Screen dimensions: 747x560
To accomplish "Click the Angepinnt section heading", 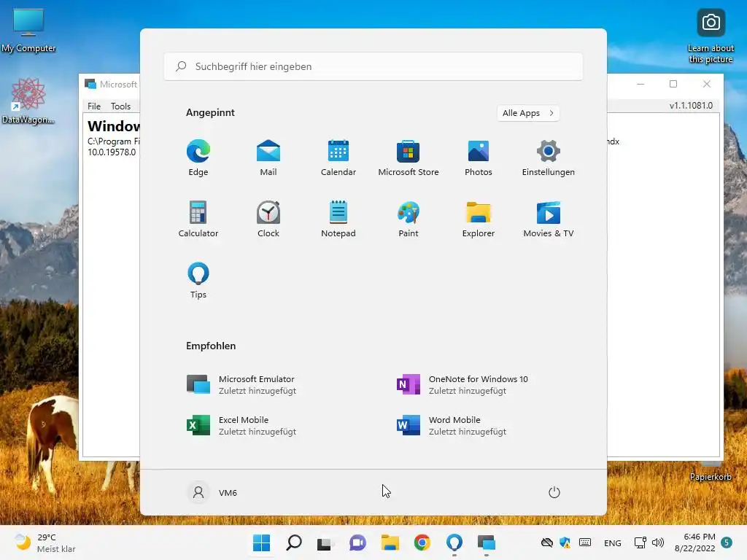I will [210, 113].
